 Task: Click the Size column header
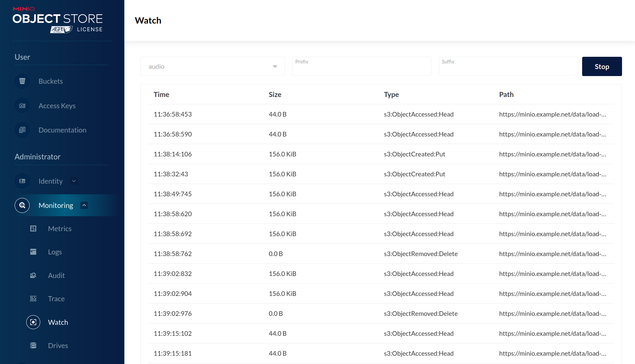point(275,95)
